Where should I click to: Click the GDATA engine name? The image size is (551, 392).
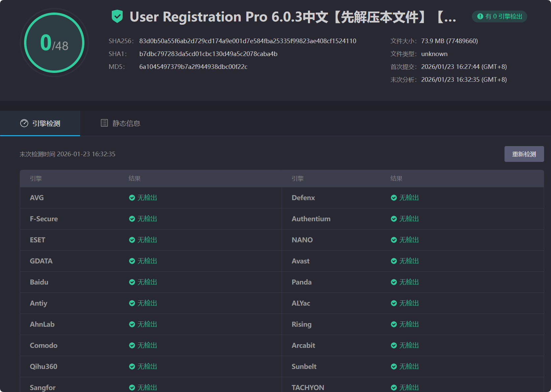41,261
